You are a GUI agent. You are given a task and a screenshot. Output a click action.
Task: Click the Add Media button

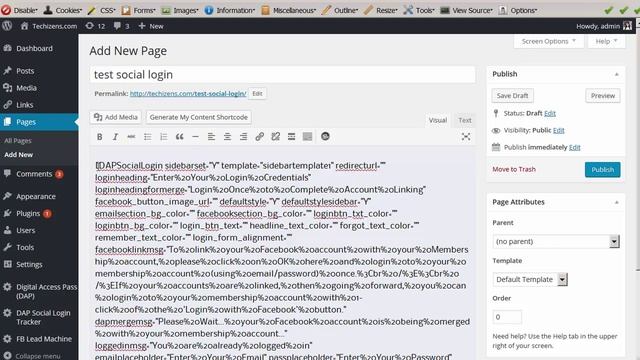coord(116,117)
